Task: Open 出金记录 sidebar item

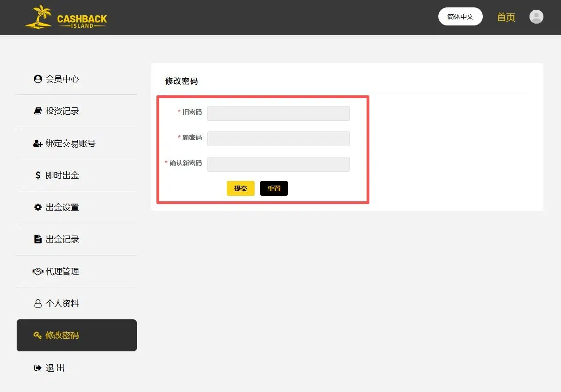Action: pyautogui.click(x=76, y=239)
